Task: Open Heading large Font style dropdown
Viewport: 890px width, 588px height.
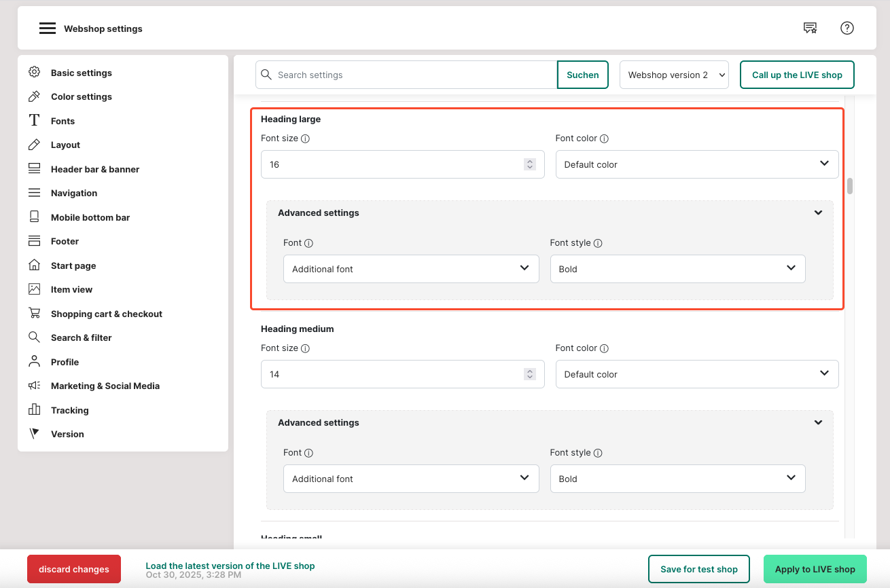Action: coord(677,269)
